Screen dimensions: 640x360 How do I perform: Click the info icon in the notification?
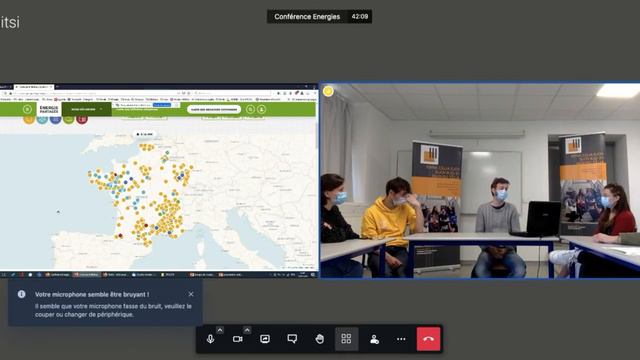pyautogui.click(x=22, y=294)
